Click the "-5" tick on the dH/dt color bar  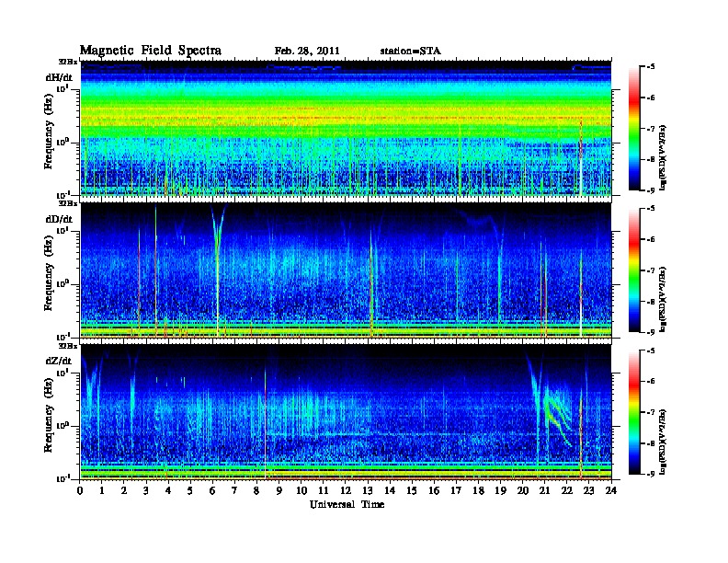[x=650, y=67]
